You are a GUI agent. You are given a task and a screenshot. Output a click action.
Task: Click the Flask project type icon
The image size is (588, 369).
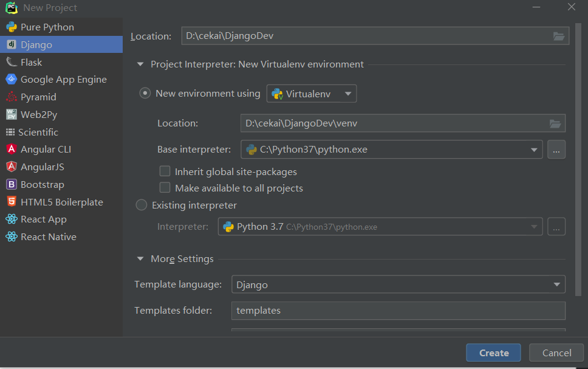(x=11, y=62)
